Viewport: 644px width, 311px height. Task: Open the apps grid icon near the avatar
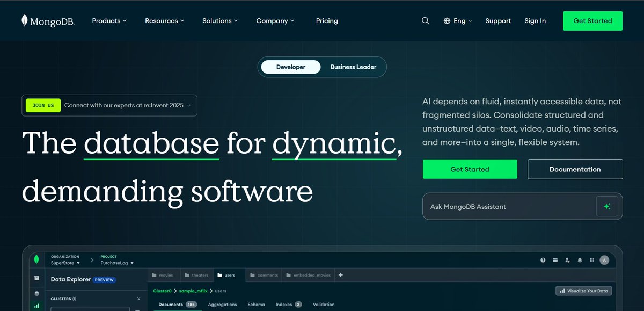click(x=592, y=260)
